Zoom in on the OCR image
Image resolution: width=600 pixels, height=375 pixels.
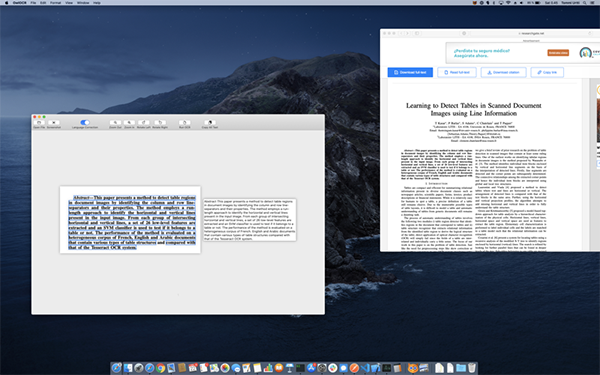click(x=129, y=123)
